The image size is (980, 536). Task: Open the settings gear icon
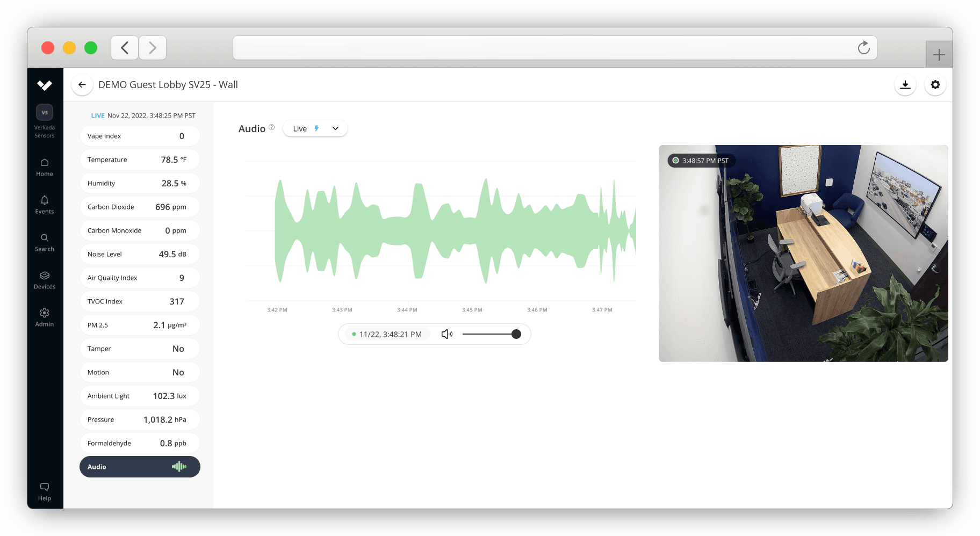pyautogui.click(x=935, y=85)
